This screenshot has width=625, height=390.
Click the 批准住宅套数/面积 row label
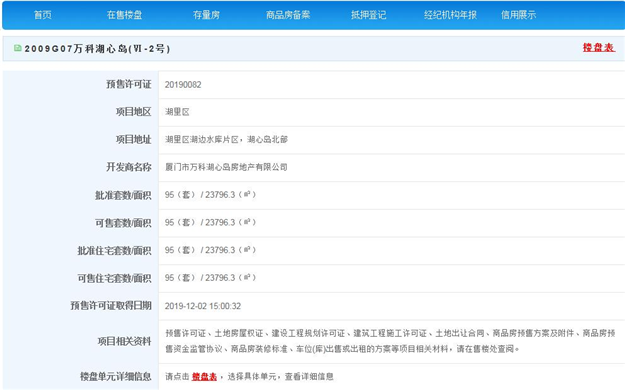114,250
